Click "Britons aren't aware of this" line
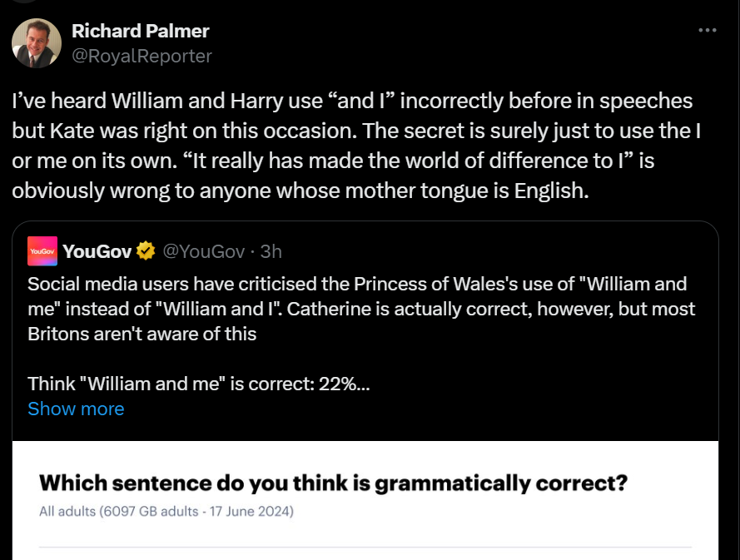 coord(142,334)
